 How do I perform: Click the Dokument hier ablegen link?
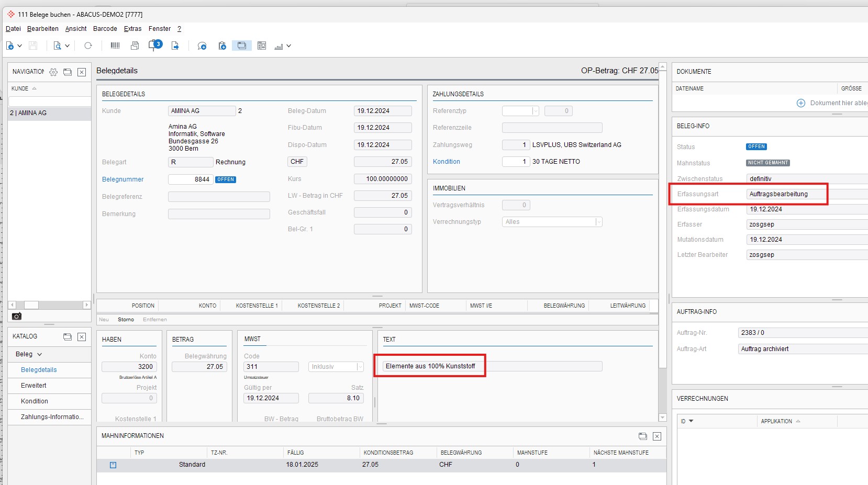pyautogui.click(x=839, y=103)
